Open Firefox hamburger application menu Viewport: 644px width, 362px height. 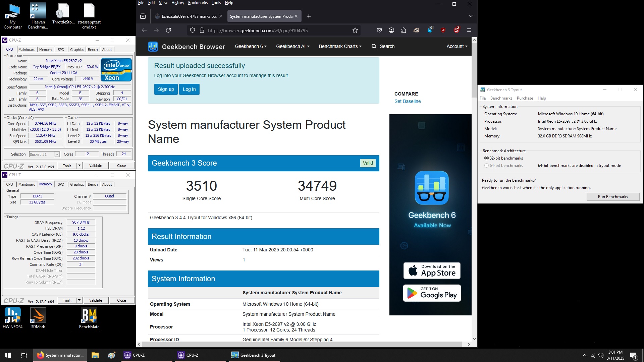[x=469, y=30]
